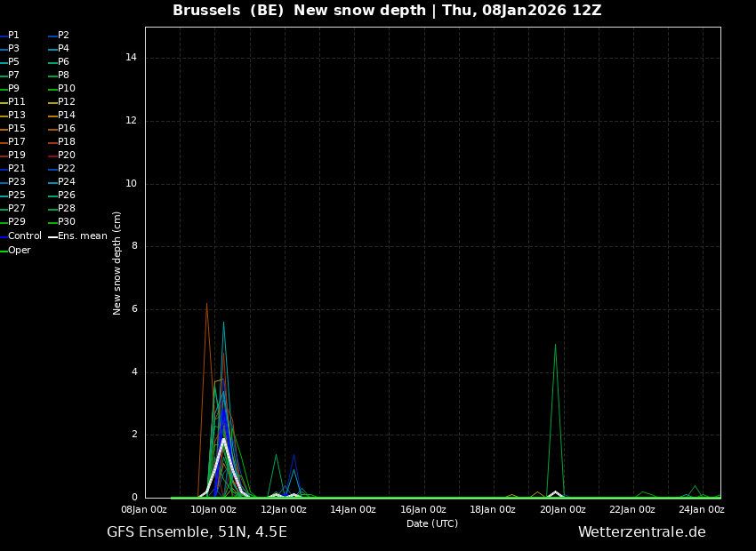Screen dimensions: 756x551
Task: Select the Ens. mean legend entry
Action: pos(77,236)
